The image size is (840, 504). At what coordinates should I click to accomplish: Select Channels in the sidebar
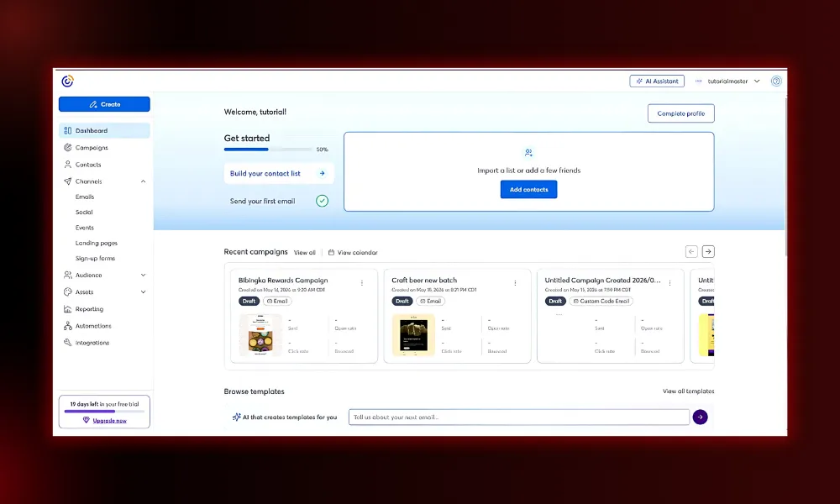pyautogui.click(x=88, y=181)
